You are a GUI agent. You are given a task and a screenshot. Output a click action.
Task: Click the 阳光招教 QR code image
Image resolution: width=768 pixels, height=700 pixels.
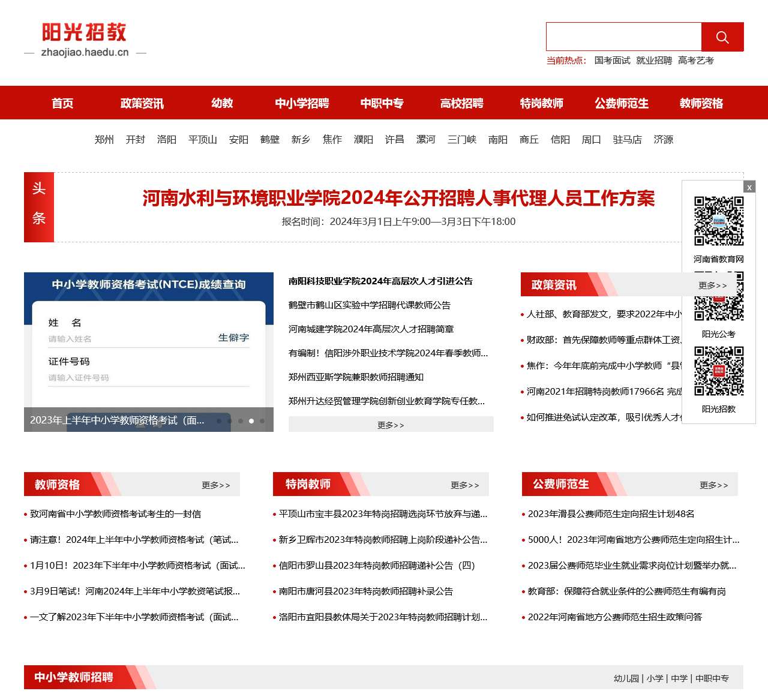tap(718, 371)
